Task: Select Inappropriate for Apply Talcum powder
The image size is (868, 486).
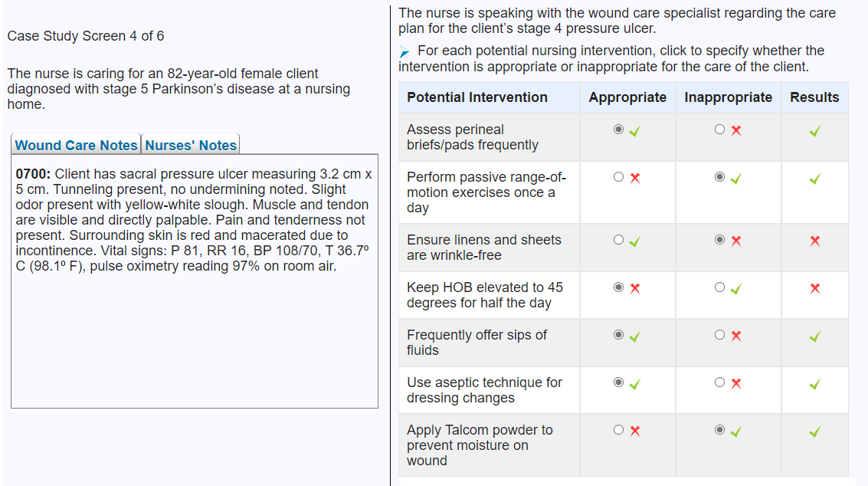Action: [719, 430]
